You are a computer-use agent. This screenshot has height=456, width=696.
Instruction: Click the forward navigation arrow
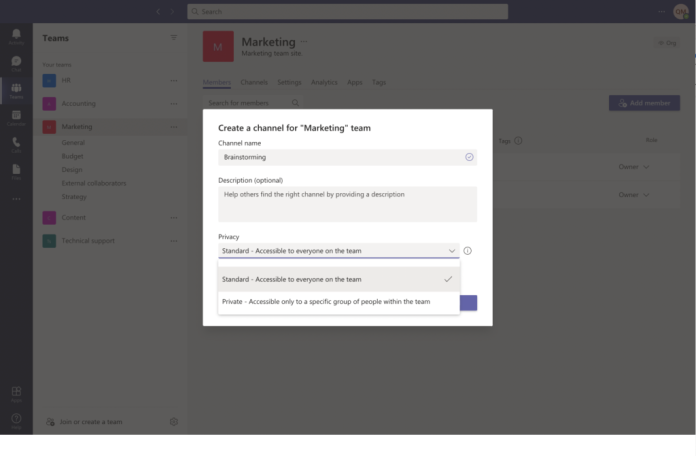[172, 12]
